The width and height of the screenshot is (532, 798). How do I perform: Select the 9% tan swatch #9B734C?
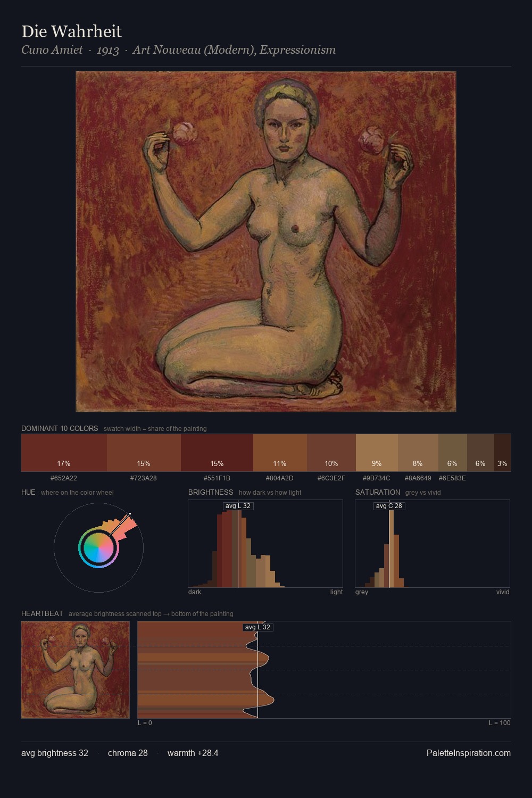(x=377, y=453)
